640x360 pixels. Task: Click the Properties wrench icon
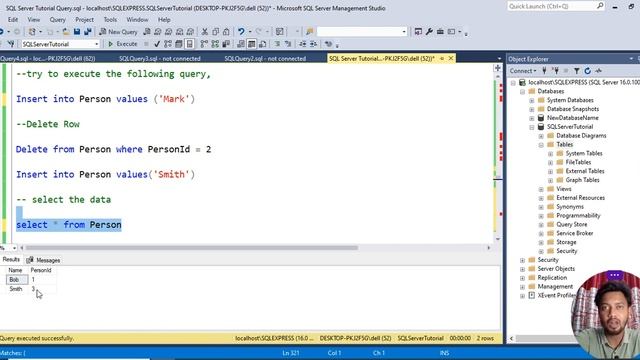coord(429,31)
